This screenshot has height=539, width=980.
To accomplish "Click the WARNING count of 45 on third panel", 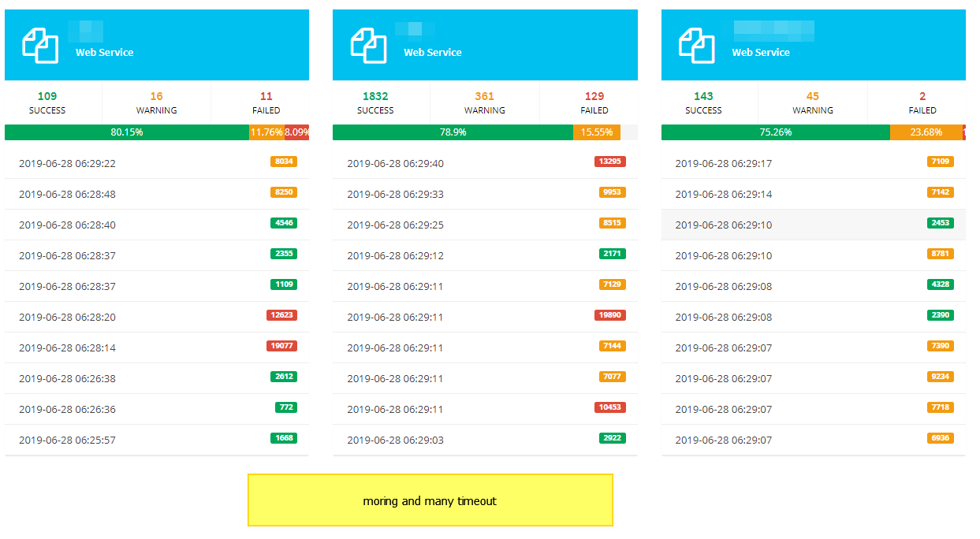I will [812, 101].
